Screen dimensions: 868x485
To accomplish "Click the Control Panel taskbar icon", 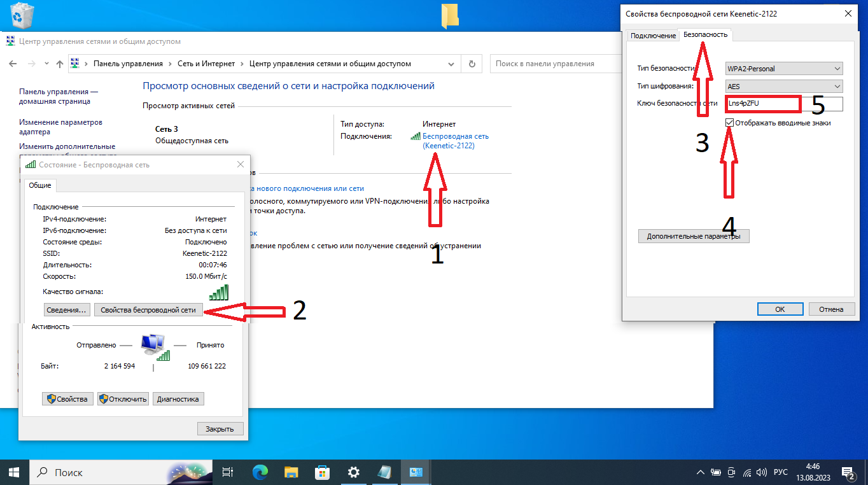I will click(x=416, y=472).
